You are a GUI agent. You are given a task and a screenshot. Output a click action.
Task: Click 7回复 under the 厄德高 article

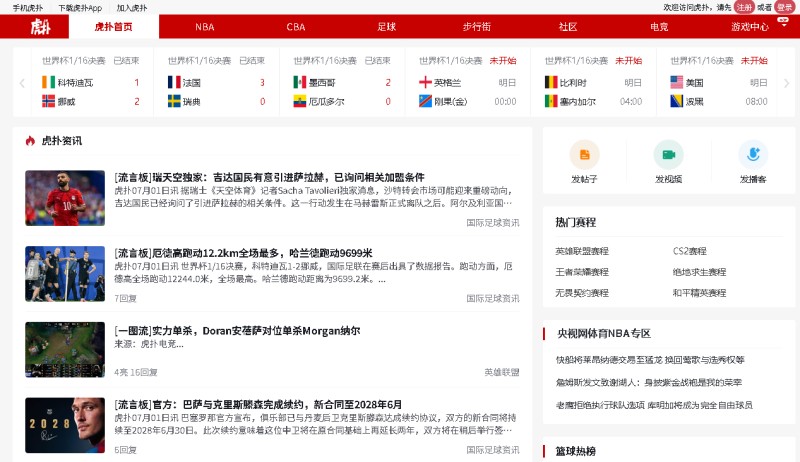click(126, 298)
